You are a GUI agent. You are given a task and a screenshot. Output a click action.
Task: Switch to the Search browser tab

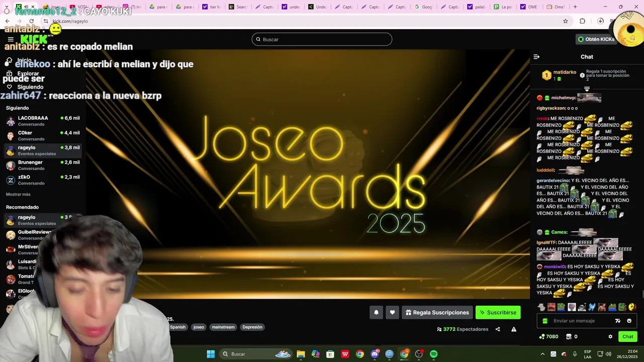pos(237,7)
